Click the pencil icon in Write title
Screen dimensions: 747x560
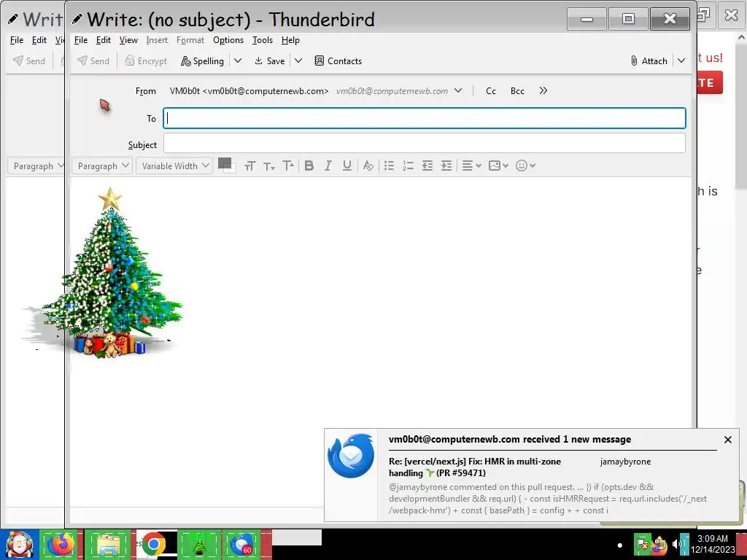[77, 19]
